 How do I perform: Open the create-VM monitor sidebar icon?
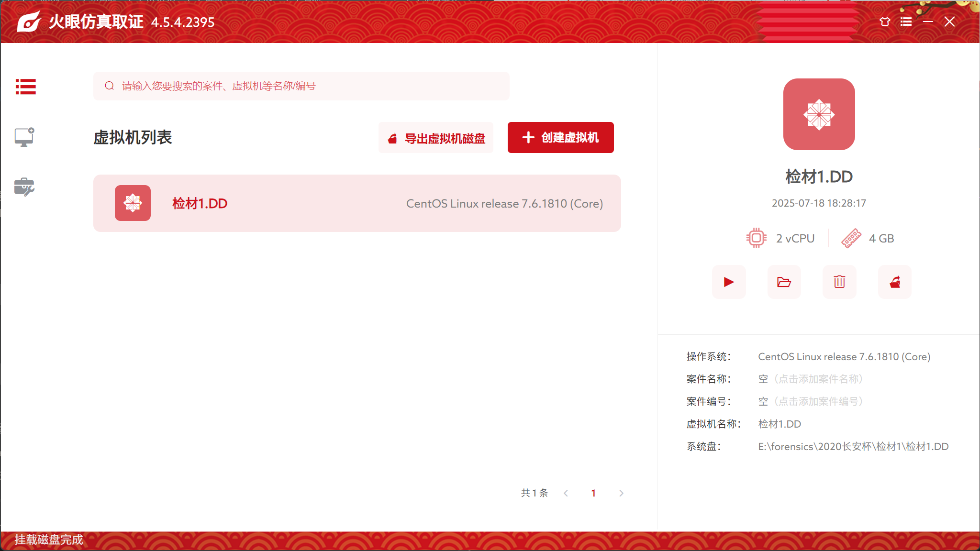pos(24,137)
